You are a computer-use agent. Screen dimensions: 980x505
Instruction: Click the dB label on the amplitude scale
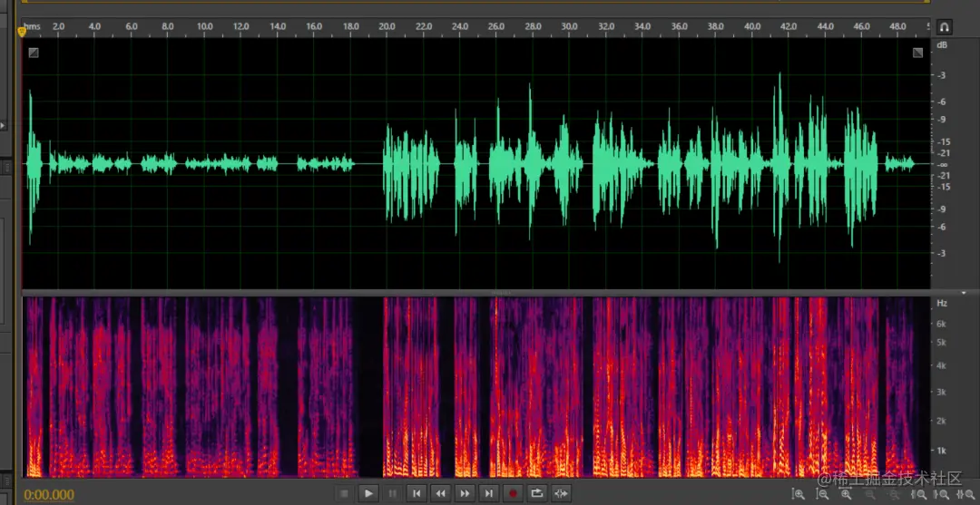[942, 45]
